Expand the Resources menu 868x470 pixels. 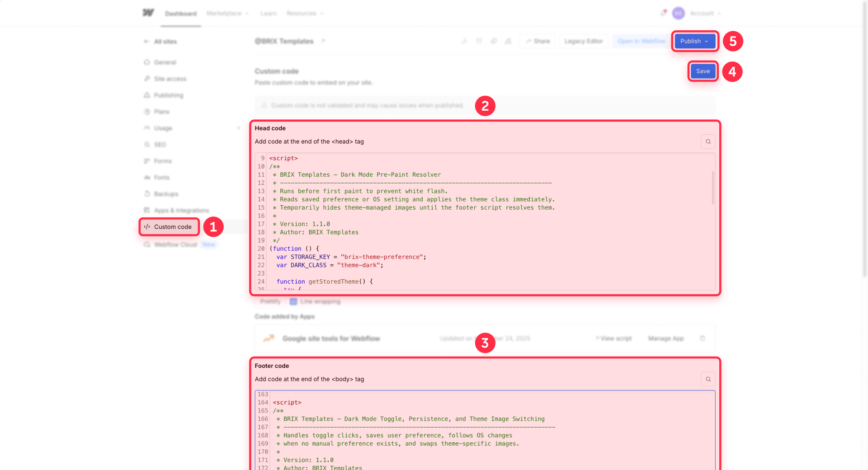click(x=305, y=14)
